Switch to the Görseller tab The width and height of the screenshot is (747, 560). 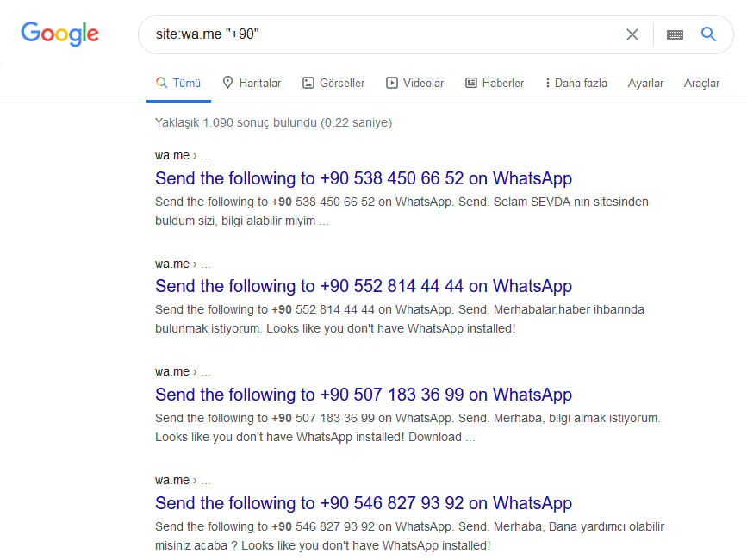[x=333, y=84]
